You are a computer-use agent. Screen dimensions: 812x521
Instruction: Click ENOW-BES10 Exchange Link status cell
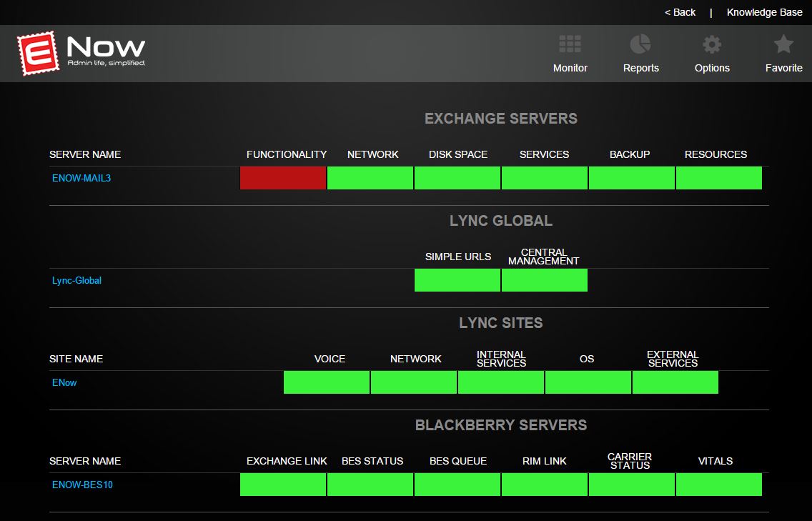coord(283,485)
